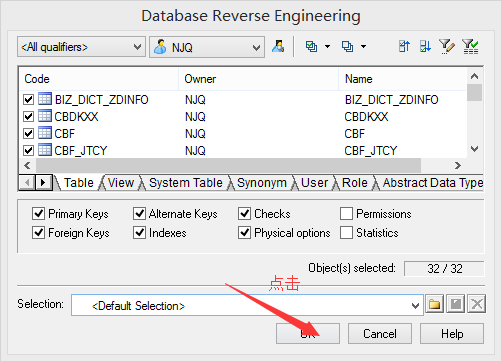
Task: Toggle the Physical options checkbox
Action: point(244,233)
